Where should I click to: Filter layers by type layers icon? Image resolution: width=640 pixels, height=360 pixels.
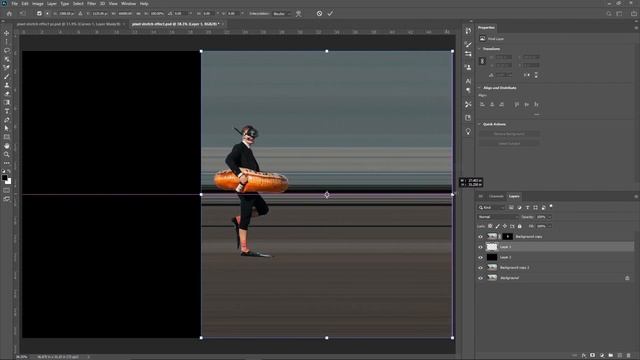point(527,207)
